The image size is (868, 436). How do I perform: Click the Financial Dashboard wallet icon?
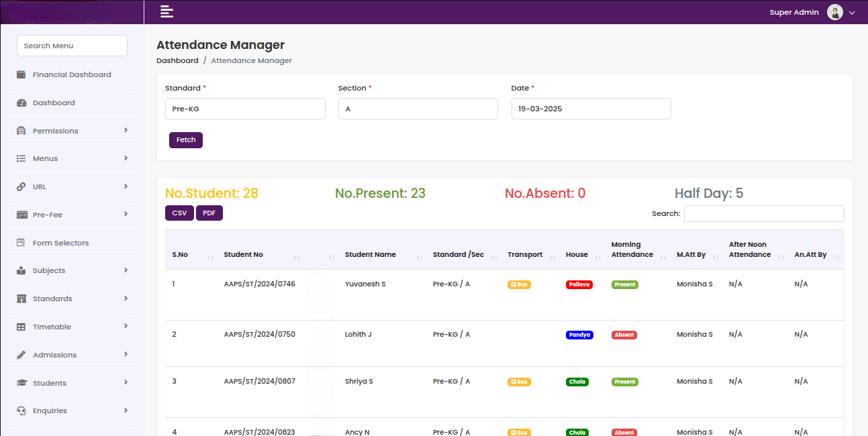[x=21, y=74]
